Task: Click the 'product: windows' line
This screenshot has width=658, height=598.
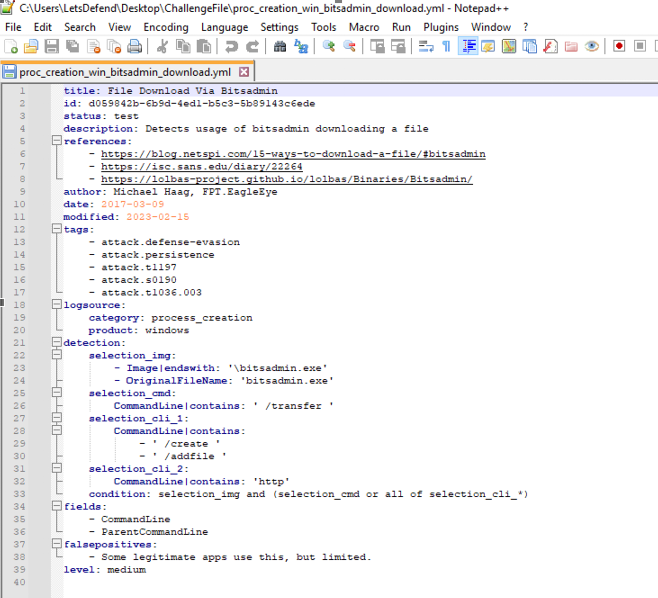Action: (138, 330)
